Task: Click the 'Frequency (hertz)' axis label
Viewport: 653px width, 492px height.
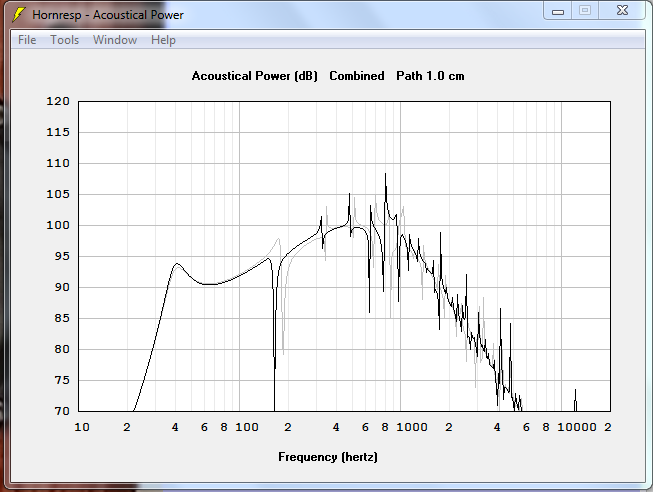Action: pos(328,457)
